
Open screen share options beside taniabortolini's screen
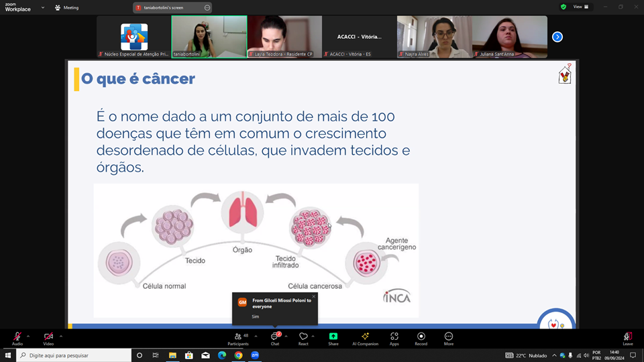pyautogui.click(x=207, y=7)
